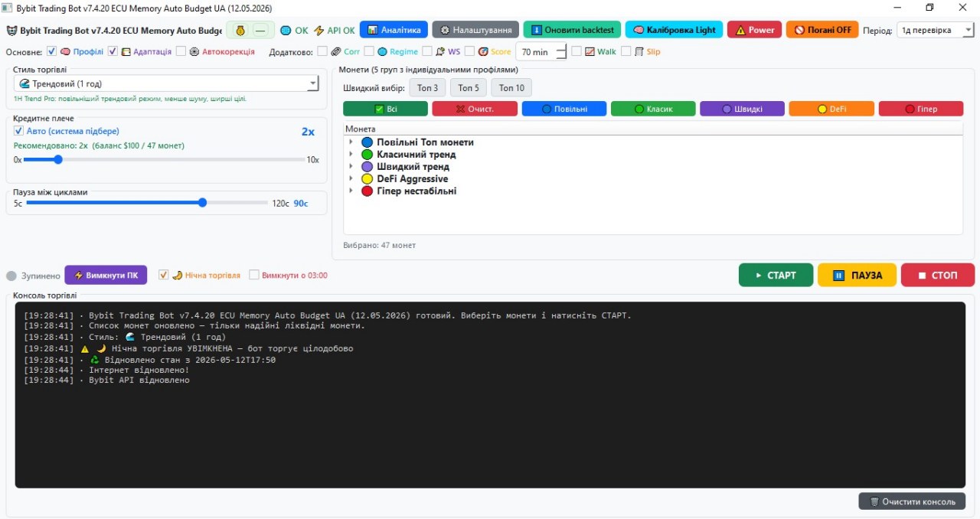
Task: Click Погані OFF button
Action: (x=822, y=30)
